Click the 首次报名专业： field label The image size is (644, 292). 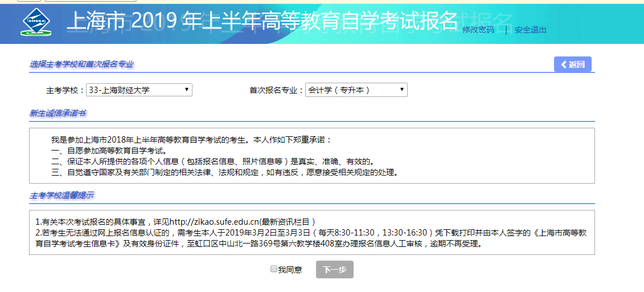click(x=277, y=90)
